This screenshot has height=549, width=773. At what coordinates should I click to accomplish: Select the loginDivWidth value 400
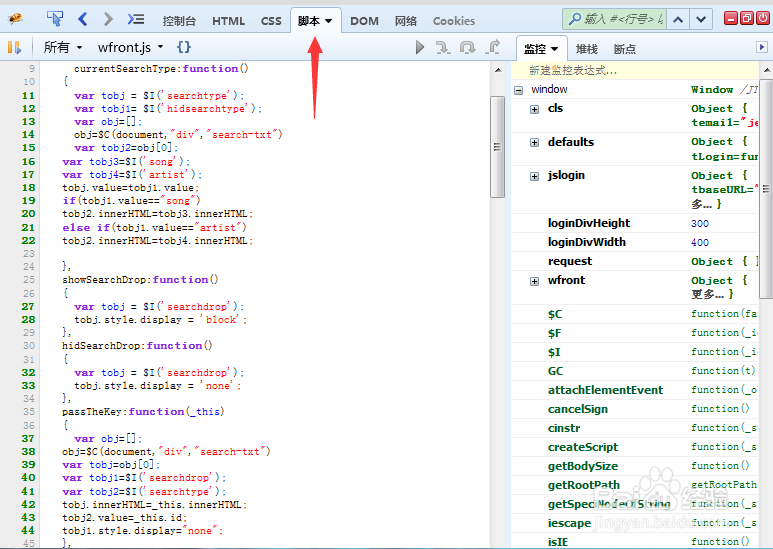(700, 242)
